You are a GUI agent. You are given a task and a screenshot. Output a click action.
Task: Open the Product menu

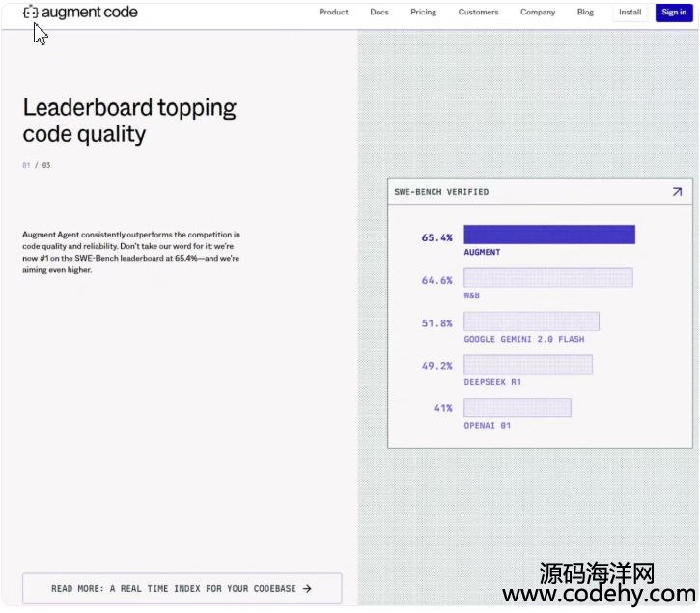coord(333,12)
